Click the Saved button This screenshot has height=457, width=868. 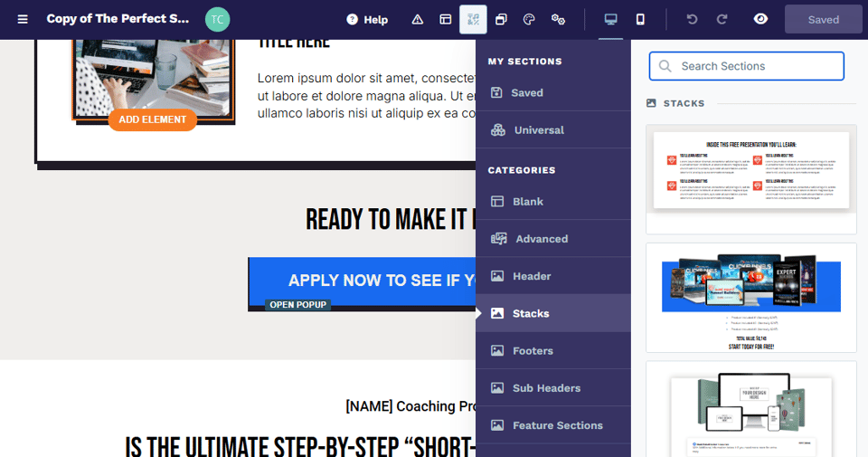[823, 19]
